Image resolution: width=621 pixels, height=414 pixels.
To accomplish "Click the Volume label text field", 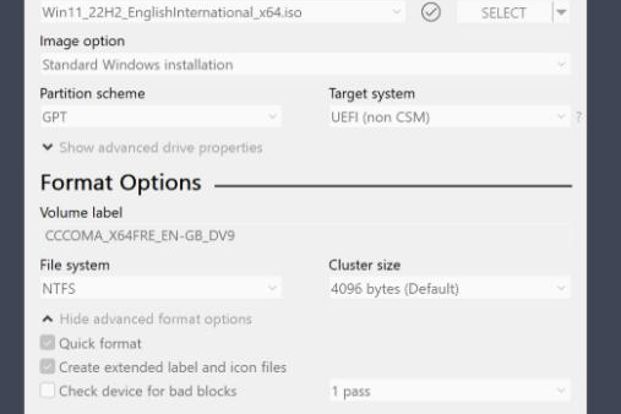I will [x=304, y=236].
